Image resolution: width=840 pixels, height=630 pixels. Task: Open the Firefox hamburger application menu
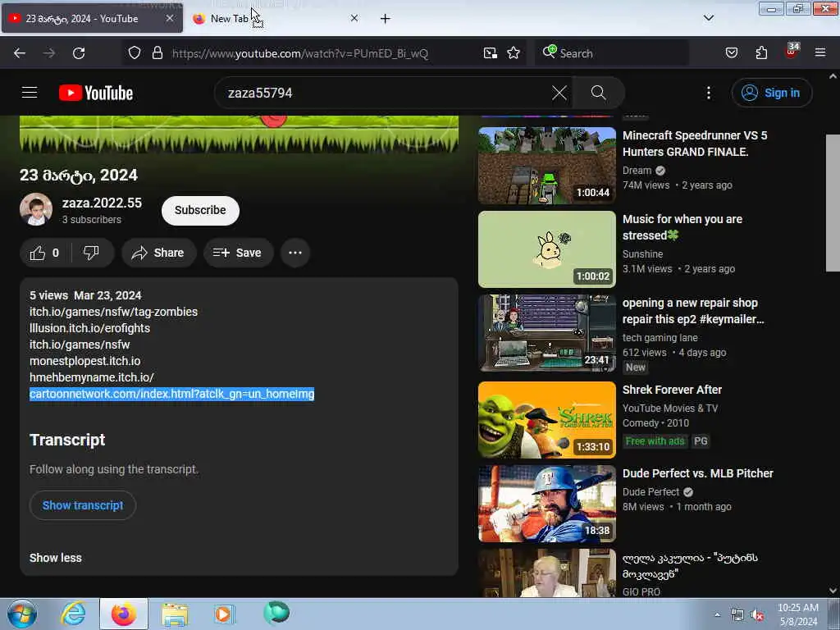tap(820, 52)
